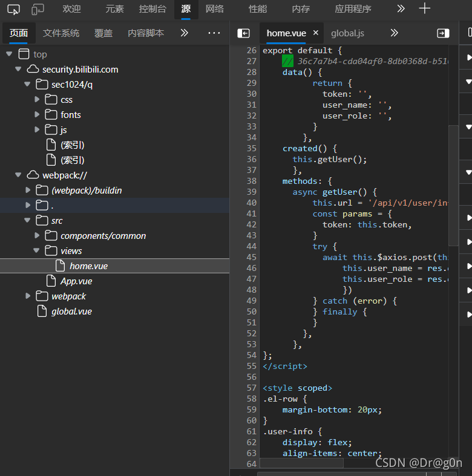Switch to 内容脚本 navigator tab
Viewport: 472px width, 476px height.
(146, 33)
